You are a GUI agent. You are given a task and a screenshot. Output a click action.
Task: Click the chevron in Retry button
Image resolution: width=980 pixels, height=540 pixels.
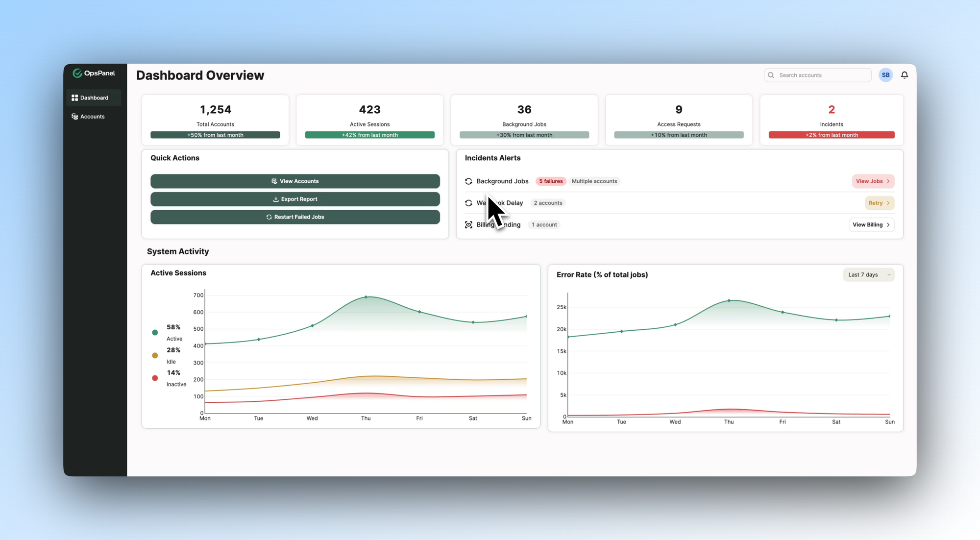888,203
